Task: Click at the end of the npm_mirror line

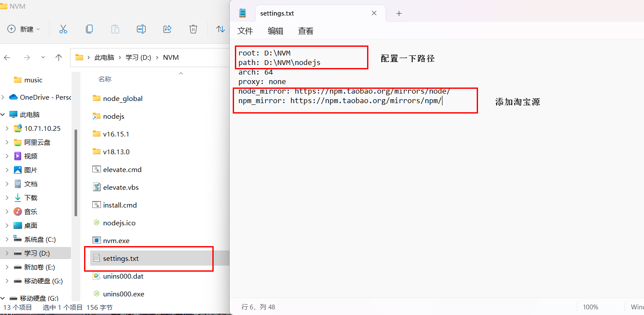Action: [x=442, y=101]
